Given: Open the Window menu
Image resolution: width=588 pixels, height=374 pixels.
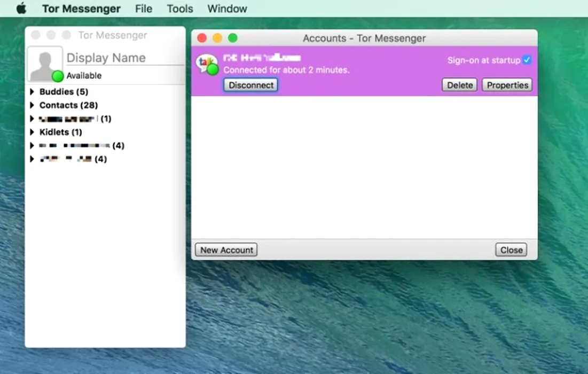Looking at the screenshot, I should click(x=227, y=9).
